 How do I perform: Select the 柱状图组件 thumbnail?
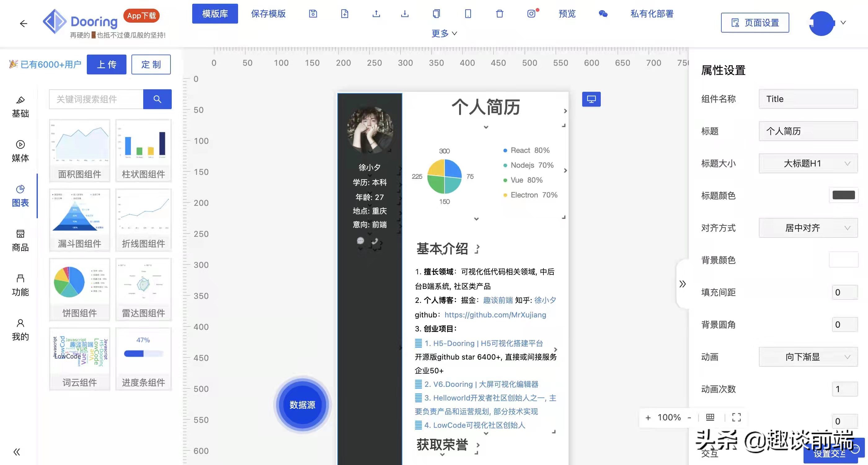[x=144, y=151]
